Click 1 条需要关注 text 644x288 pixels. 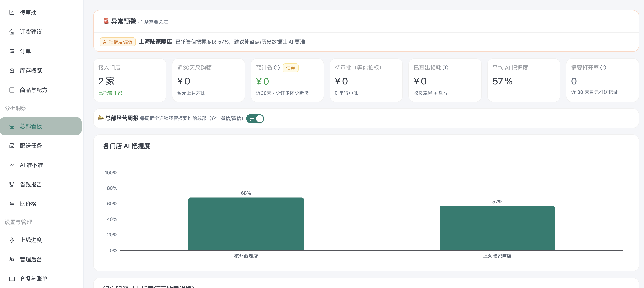[154, 22]
